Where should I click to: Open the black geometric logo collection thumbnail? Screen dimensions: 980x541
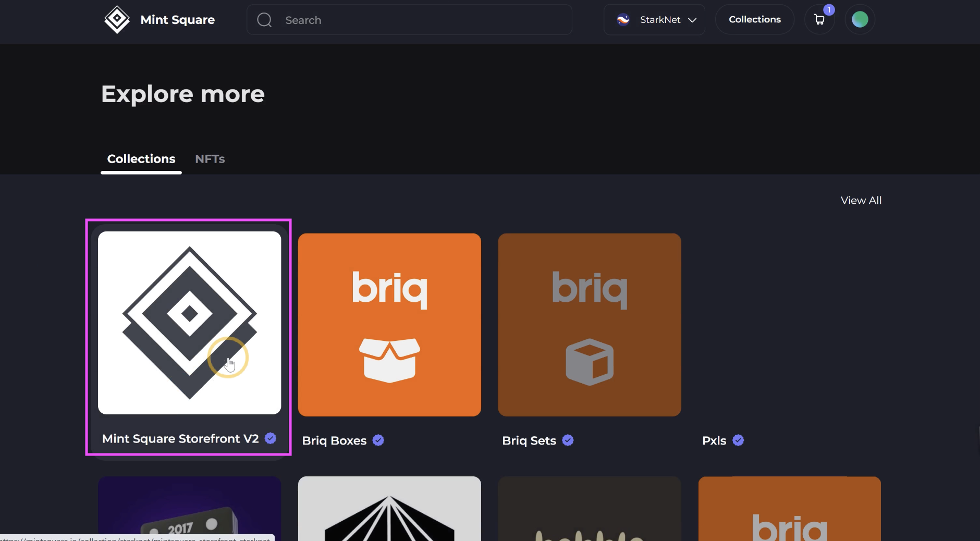389,509
